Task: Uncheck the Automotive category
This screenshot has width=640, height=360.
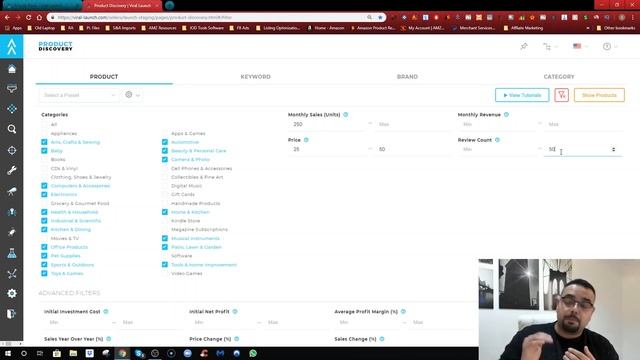Action: click(x=164, y=142)
